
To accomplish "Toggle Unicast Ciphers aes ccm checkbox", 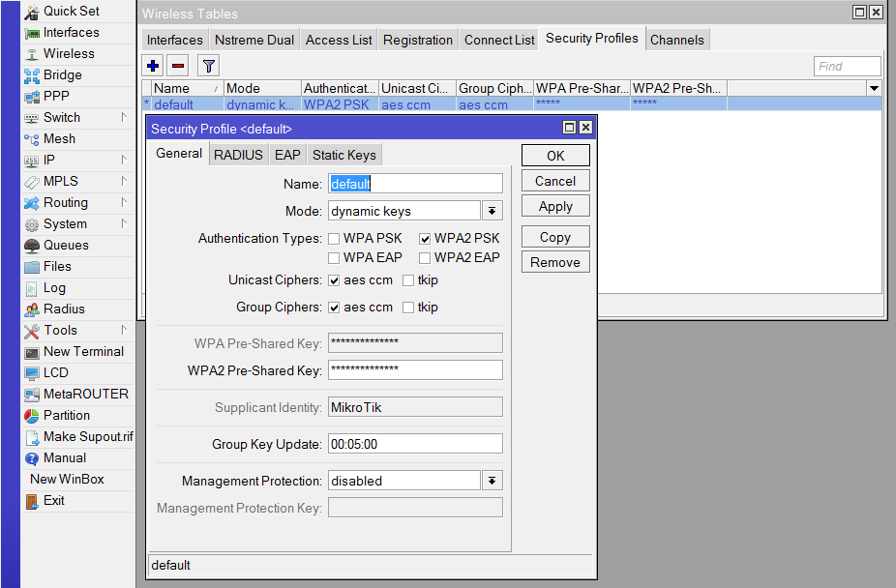I will click(334, 280).
